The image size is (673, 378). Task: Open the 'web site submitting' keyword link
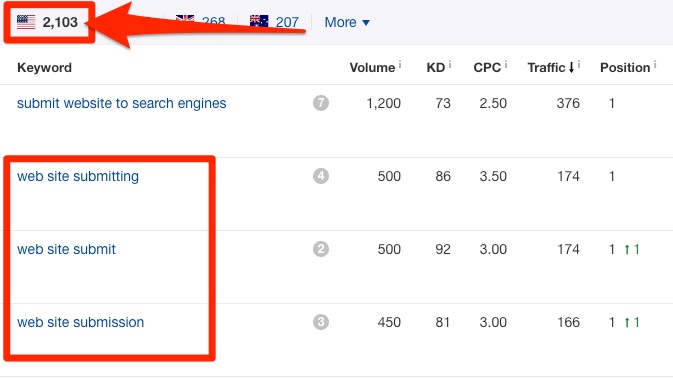tap(78, 176)
